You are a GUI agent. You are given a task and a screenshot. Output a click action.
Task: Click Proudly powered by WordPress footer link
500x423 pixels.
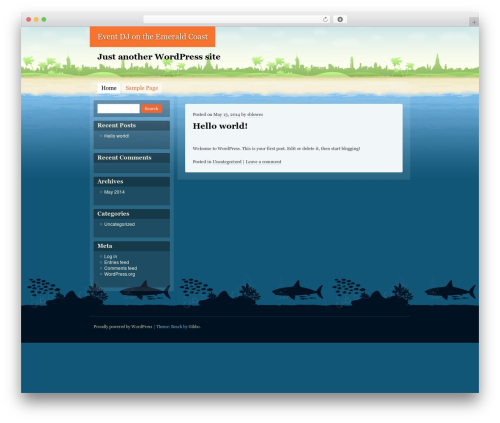tap(123, 327)
